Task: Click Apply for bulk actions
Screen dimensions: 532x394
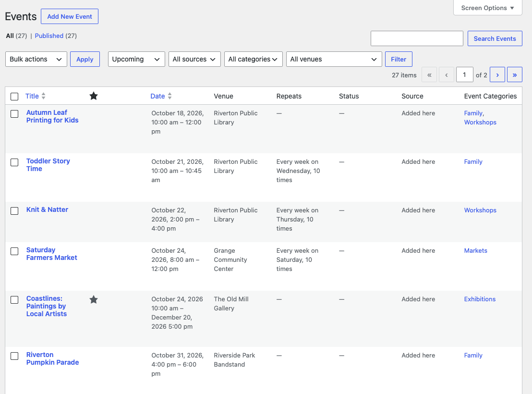Action: click(85, 59)
